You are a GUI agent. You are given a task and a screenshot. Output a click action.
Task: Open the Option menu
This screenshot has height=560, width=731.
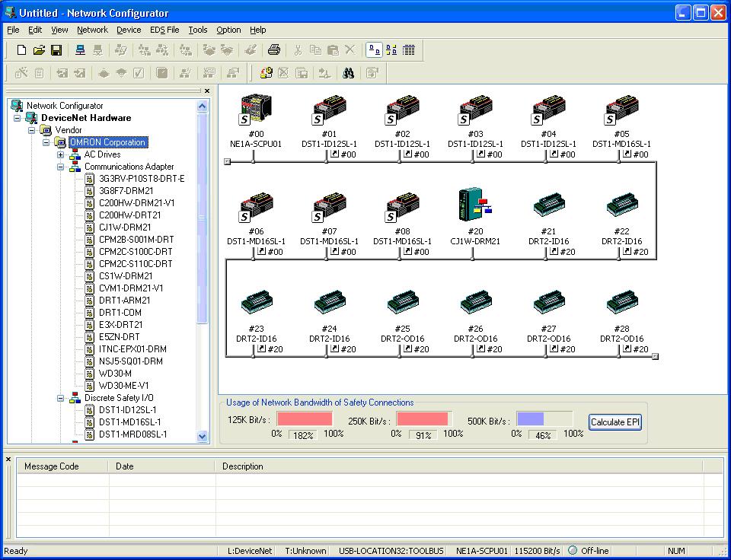pyautogui.click(x=228, y=30)
